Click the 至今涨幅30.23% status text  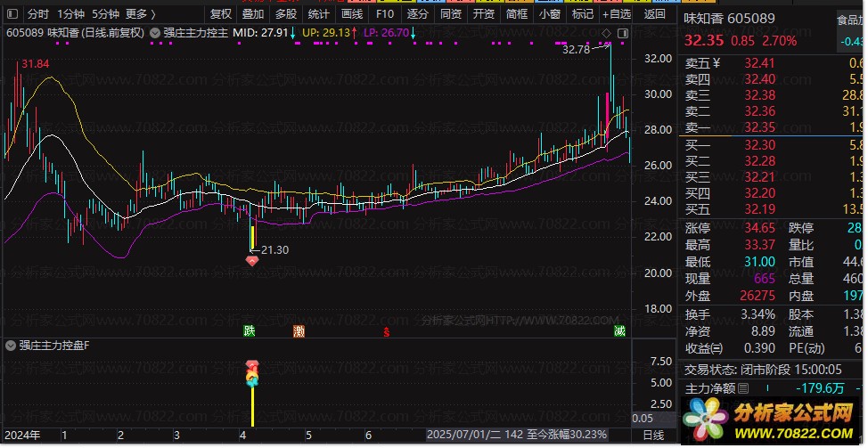[567, 435]
